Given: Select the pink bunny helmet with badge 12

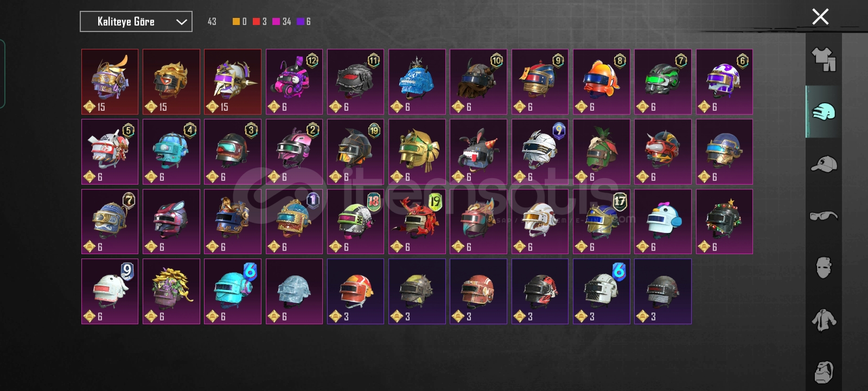Looking at the screenshot, I should 294,82.
